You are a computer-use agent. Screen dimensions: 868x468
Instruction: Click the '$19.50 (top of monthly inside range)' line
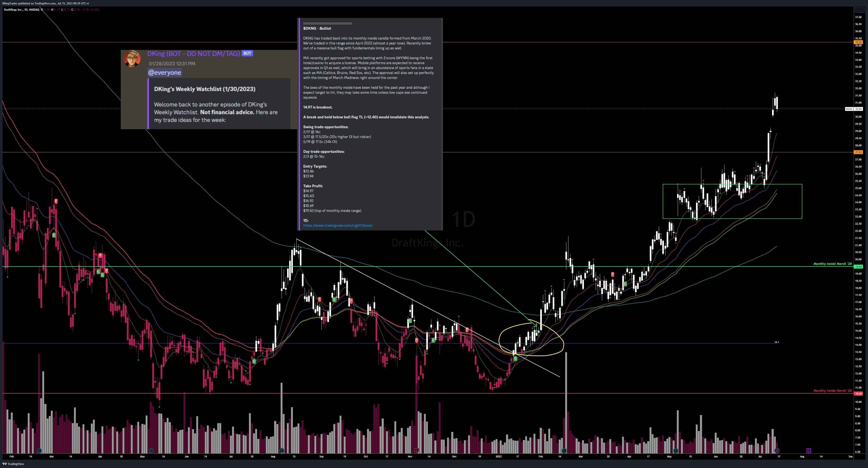pos(332,211)
